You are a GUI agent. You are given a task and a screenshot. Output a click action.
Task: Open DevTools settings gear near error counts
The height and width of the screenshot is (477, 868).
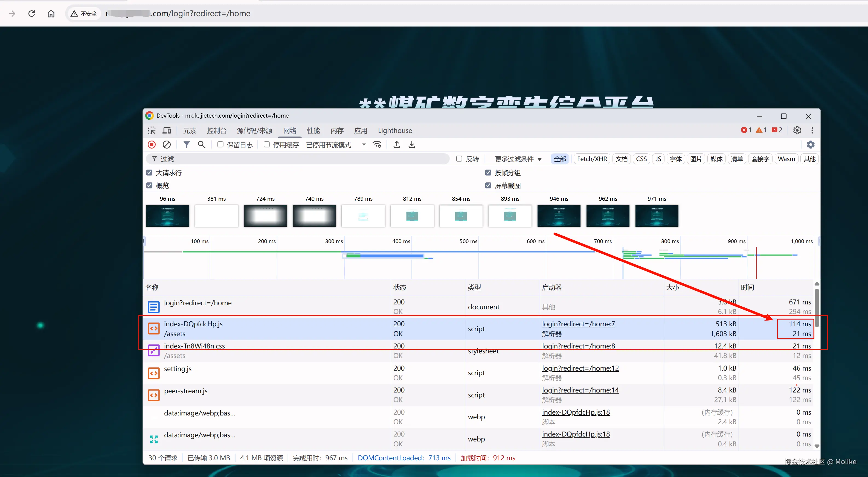(797, 130)
